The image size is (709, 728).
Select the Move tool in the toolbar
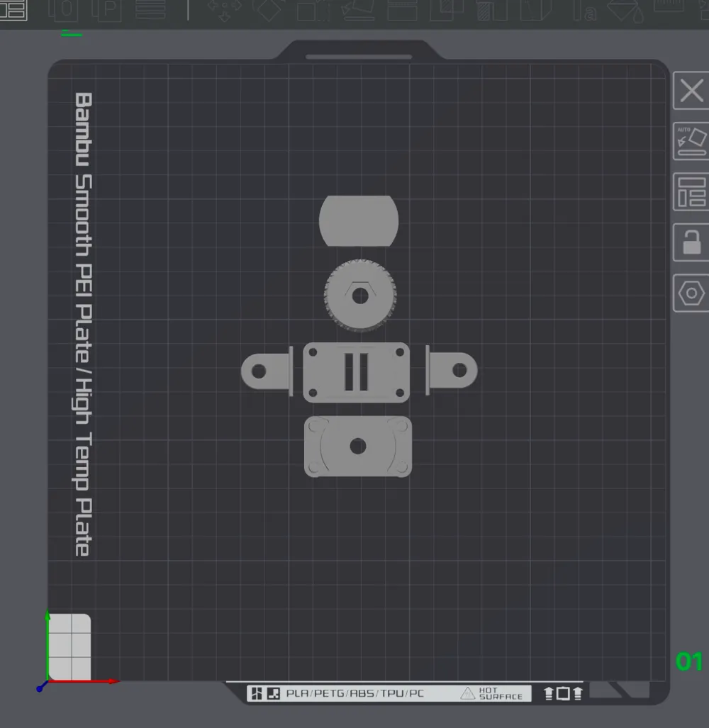[x=224, y=10]
